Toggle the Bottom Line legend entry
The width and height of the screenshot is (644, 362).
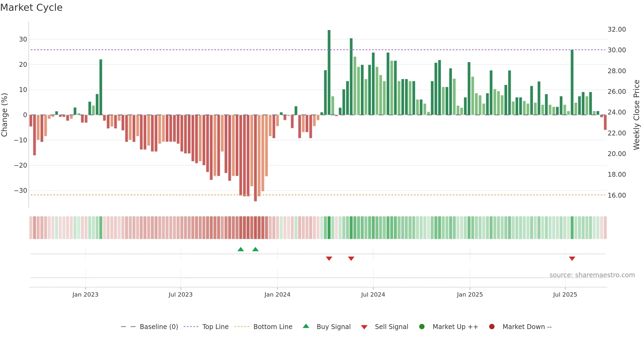[264, 327]
